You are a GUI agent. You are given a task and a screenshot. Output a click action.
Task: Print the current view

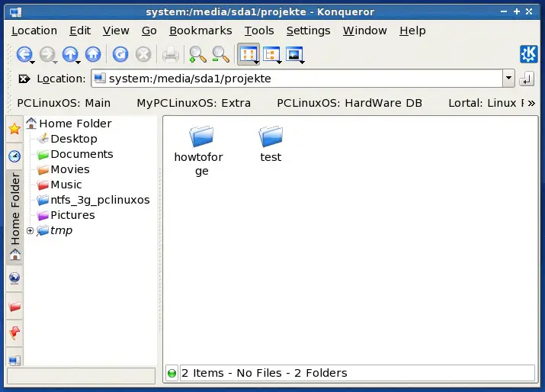point(170,55)
